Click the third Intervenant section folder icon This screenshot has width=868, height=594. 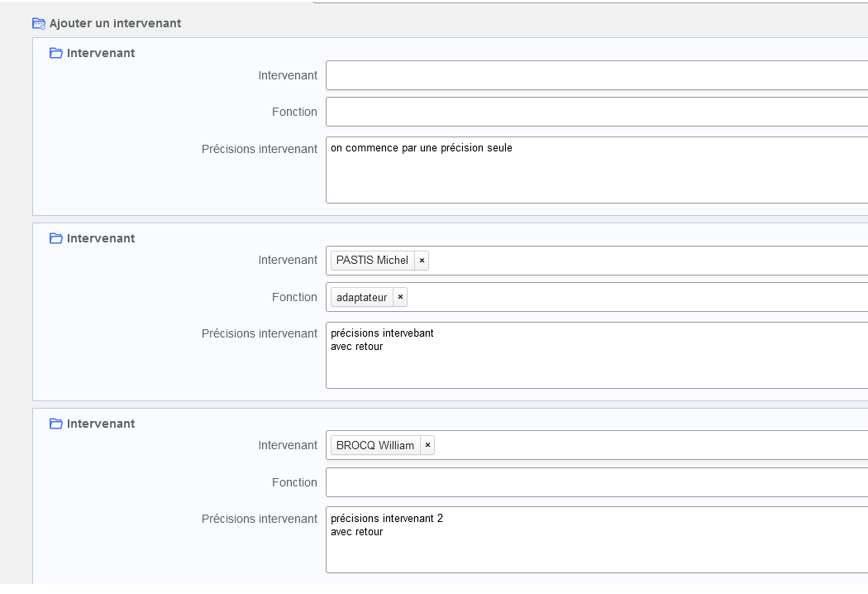tap(56, 424)
